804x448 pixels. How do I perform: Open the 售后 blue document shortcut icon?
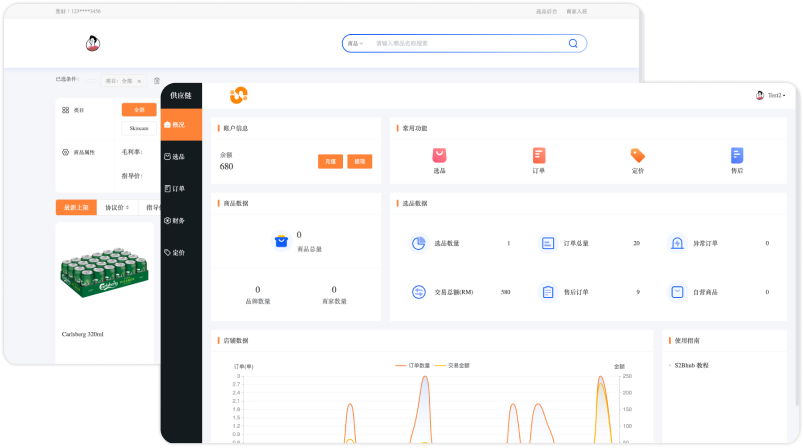point(737,155)
